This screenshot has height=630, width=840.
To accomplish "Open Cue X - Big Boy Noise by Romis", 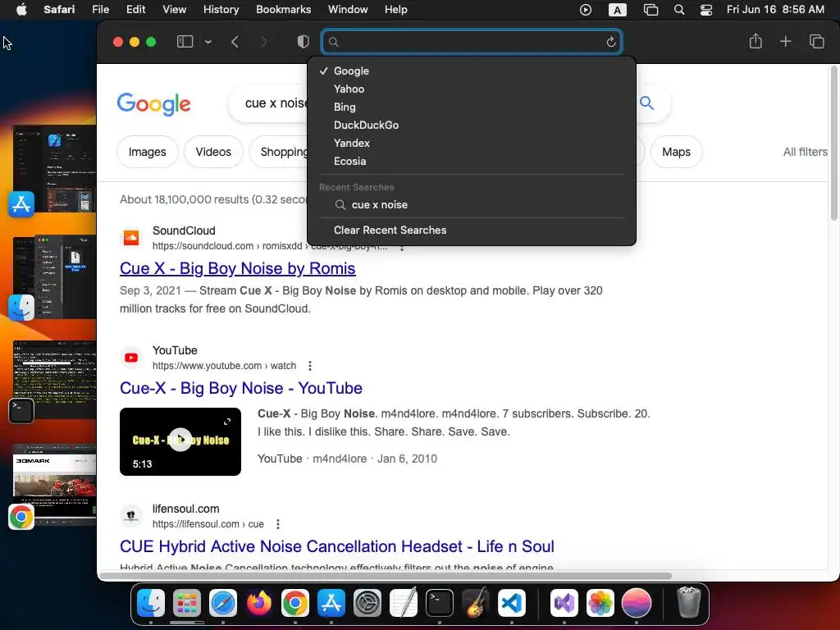I will 237,268.
